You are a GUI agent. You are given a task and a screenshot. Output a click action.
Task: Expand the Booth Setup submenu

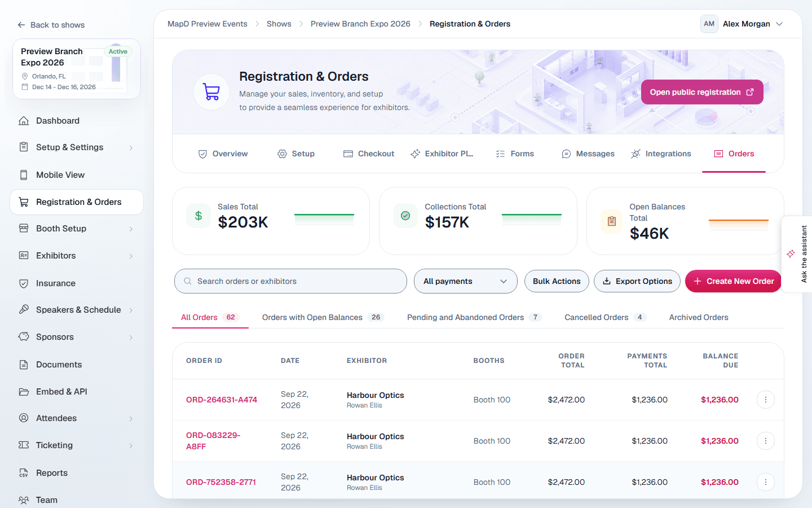[131, 229]
